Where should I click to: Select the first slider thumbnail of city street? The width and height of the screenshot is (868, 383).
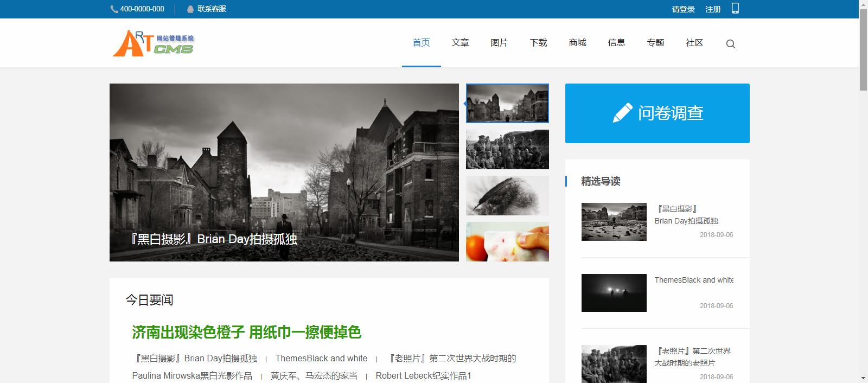pos(507,103)
